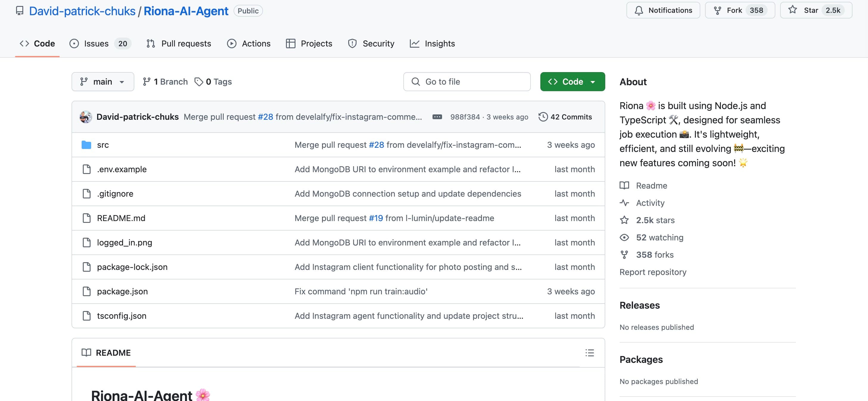Expand the commit message ellipsis button
This screenshot has height=401, width=868.
(x=437, y=117)
